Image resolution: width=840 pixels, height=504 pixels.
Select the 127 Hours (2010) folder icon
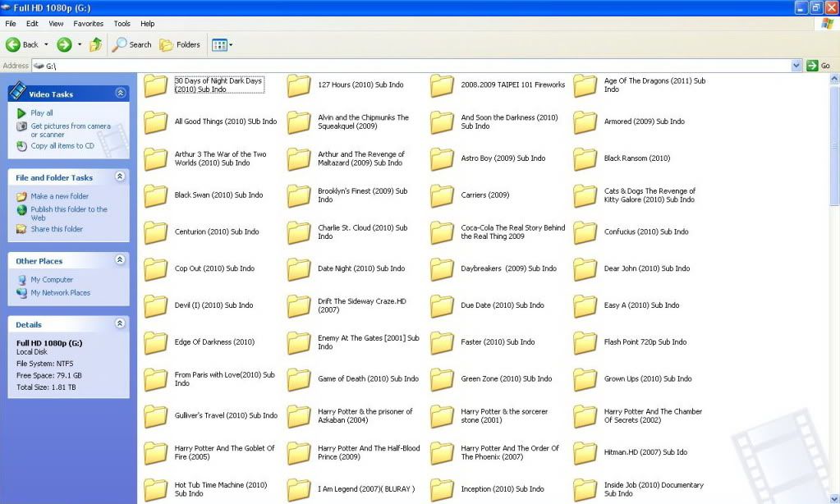298,85
